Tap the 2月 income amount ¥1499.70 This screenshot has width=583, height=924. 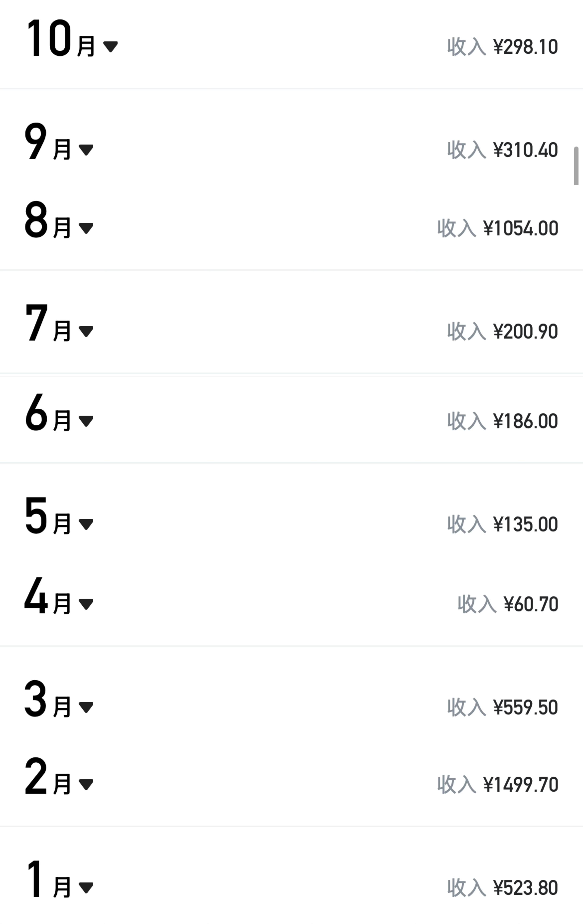pyautogui.click(x=520, y=785)
